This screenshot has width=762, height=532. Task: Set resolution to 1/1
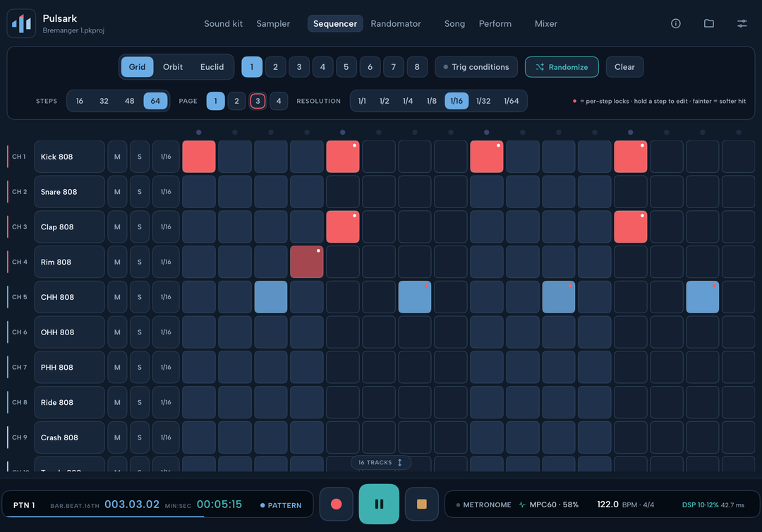(362, 101)
